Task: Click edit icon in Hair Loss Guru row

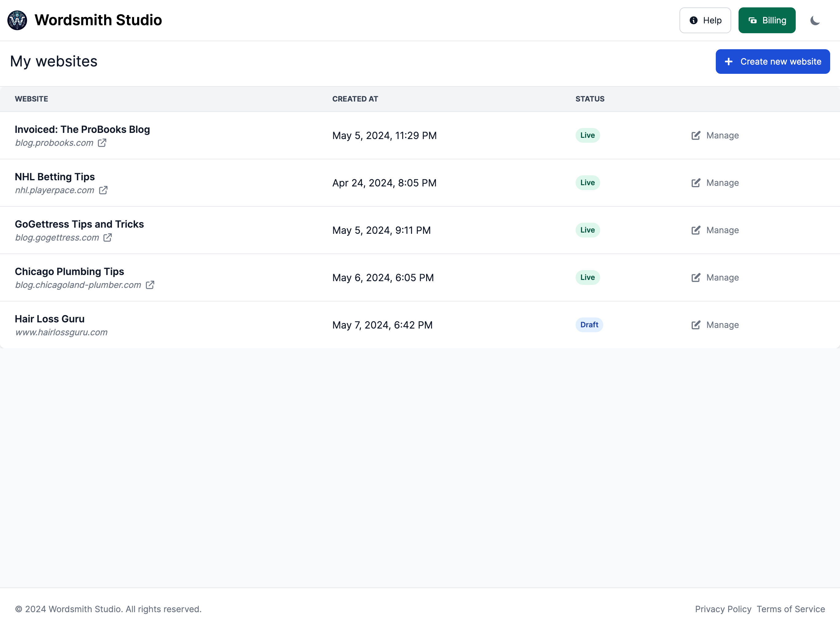Action: tap(696, 325)
